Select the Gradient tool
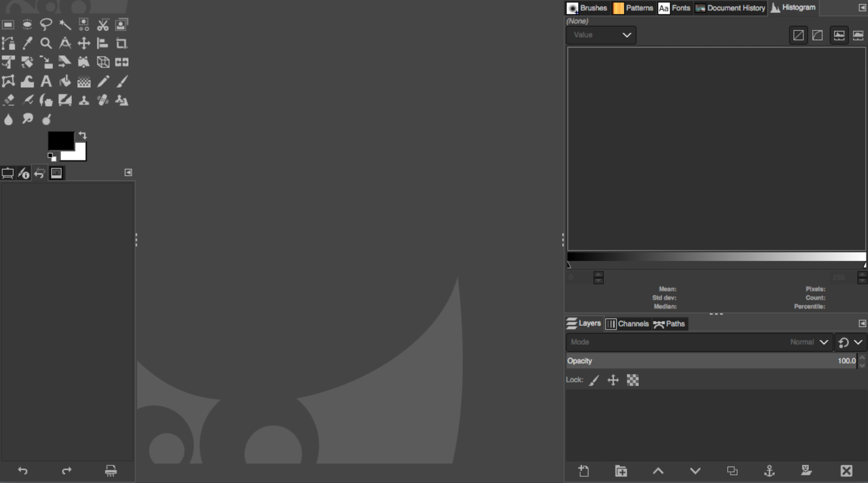 click(84, 82)
